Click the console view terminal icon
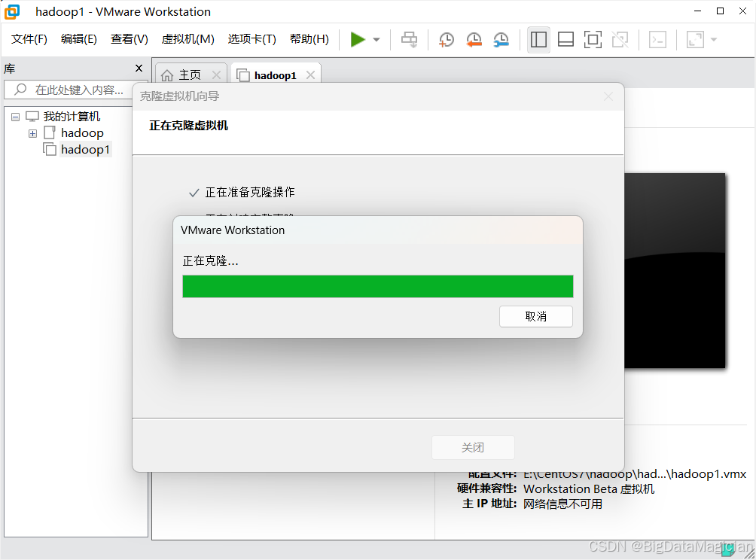Image resolution: width=756 pixels, height=560 pixels. coord(657,40)
